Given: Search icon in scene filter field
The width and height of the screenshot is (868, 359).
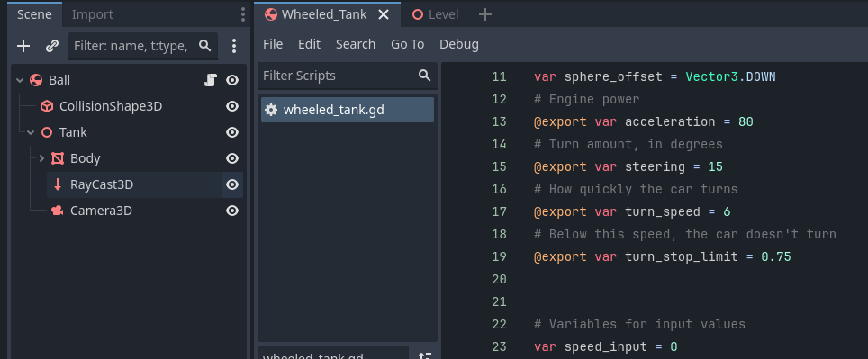Looking at the screenshot, I should click(x=204, y=46).
